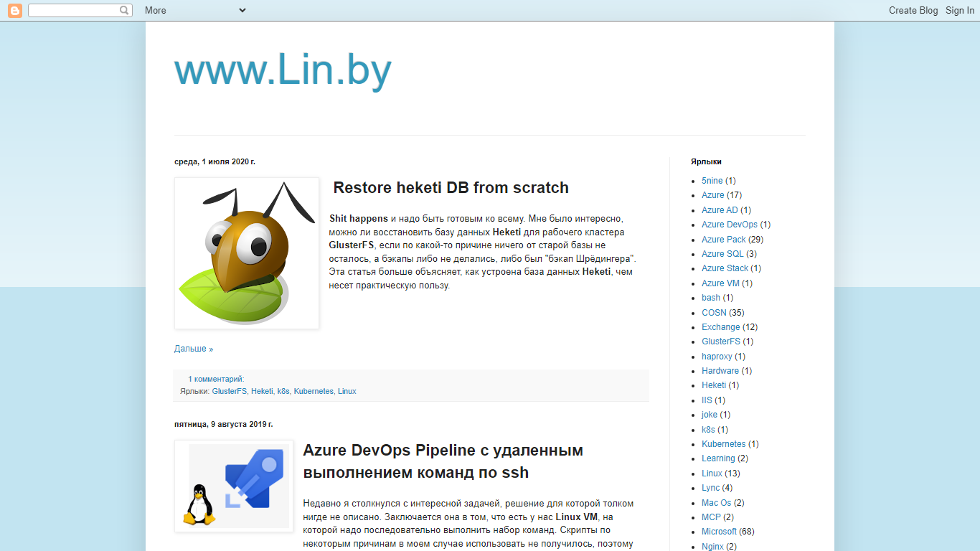Viewport: 980px width, 551px height.
Task: Select Kubernetes label under the heketi post
Action: 314,391
